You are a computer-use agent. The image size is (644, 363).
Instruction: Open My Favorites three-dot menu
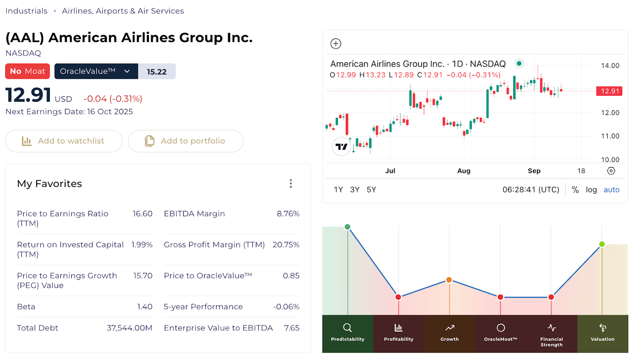point(291,184)
